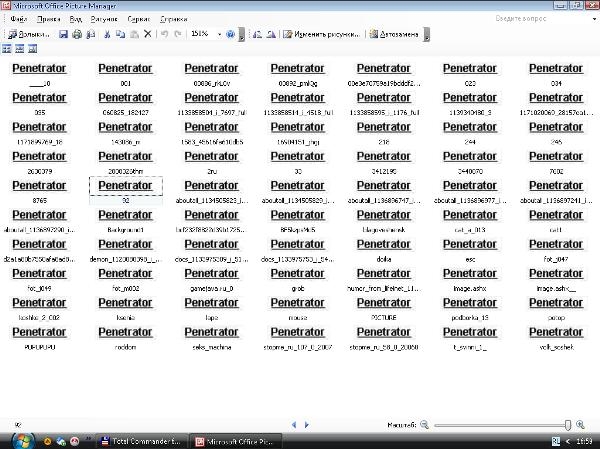Click Microsoft Office Picture Manager taskbar button
The width and height of the screenshot is (600, 449).
click(236, 441)
